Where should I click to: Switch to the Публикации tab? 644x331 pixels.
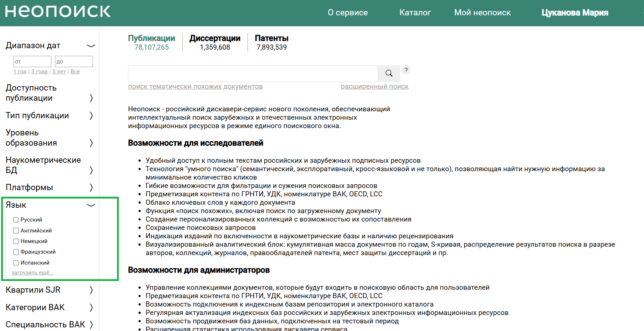pyautogui.click(x=152, y=42)
